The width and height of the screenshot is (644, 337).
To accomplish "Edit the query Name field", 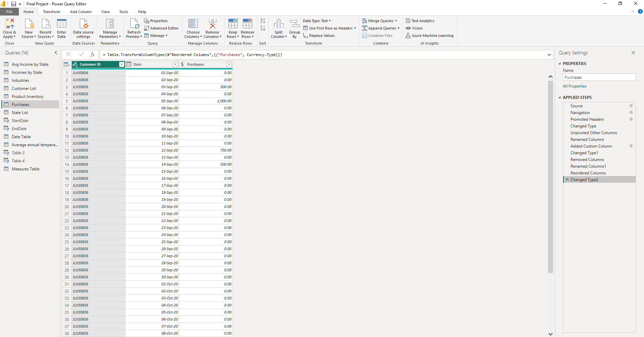I will [x=599, y=77].
